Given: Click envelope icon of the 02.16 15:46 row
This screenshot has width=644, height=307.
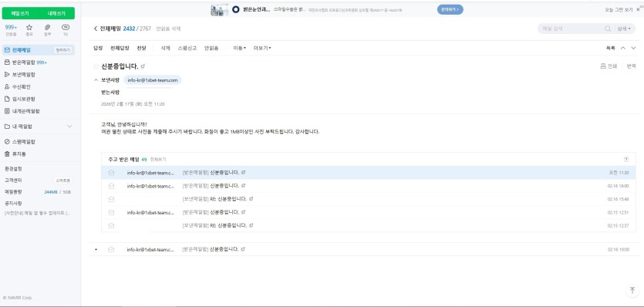Looking at the screenshot, I should coord(111,199).
